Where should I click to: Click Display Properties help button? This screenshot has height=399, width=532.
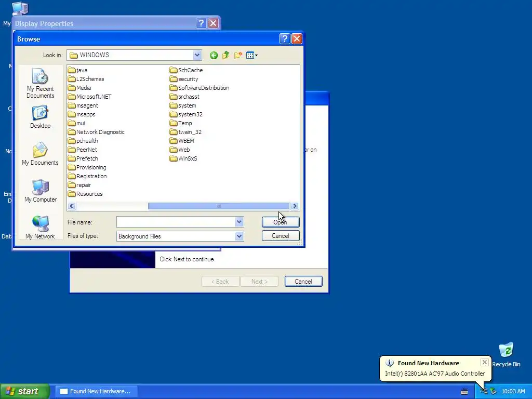coord(201,23)
